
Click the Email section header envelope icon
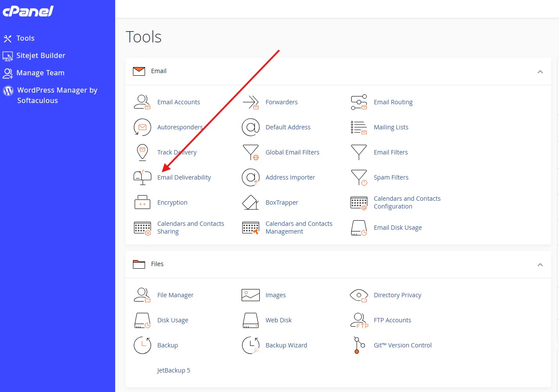[x=139, y=71]
